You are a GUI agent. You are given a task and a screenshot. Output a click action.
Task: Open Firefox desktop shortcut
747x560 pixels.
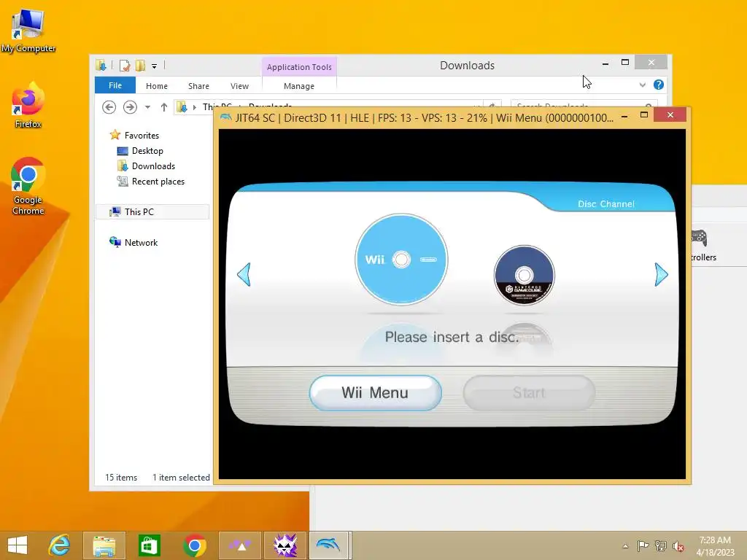[x=28, y=106]
